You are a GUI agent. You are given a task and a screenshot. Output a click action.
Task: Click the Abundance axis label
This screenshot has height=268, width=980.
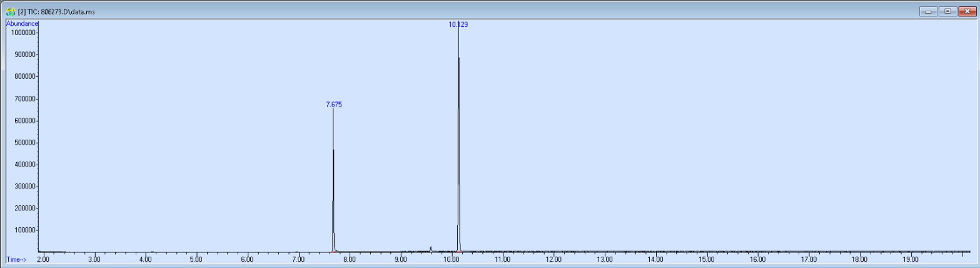(x=22, y=23)
